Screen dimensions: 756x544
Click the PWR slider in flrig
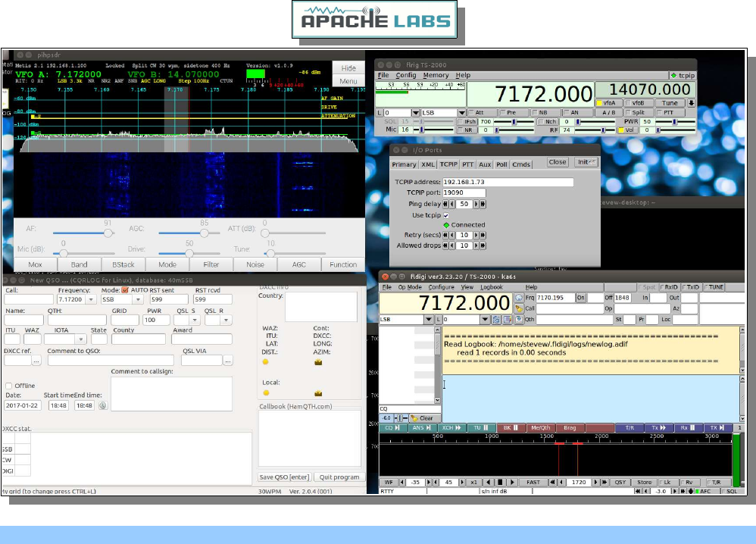click(674, 121)
